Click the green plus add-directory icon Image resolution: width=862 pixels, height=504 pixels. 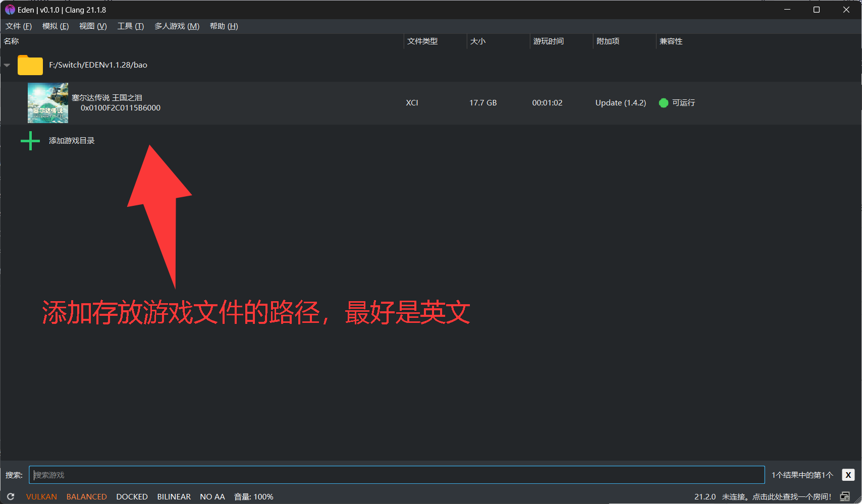click(x=30, y=141)
